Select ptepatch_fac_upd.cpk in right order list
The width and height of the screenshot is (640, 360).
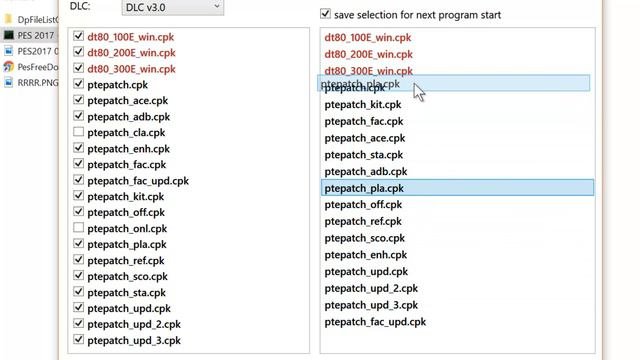[x=375, y=322]
